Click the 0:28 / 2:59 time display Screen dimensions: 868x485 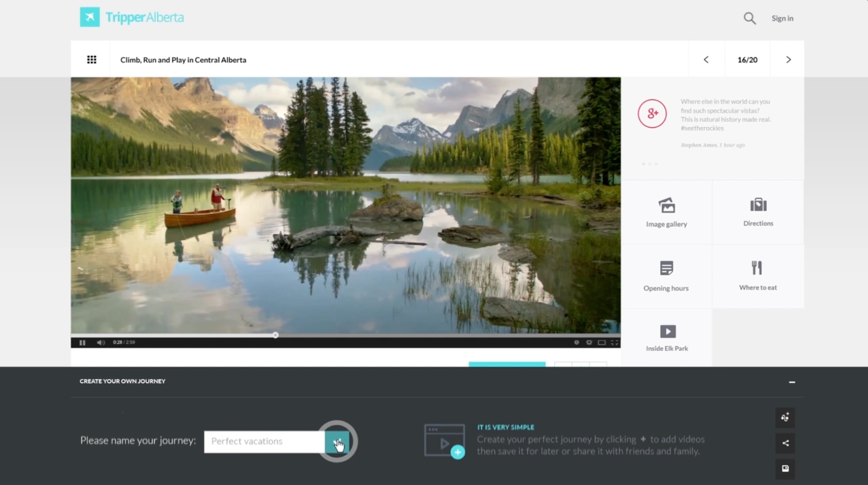tap(124, 343)
